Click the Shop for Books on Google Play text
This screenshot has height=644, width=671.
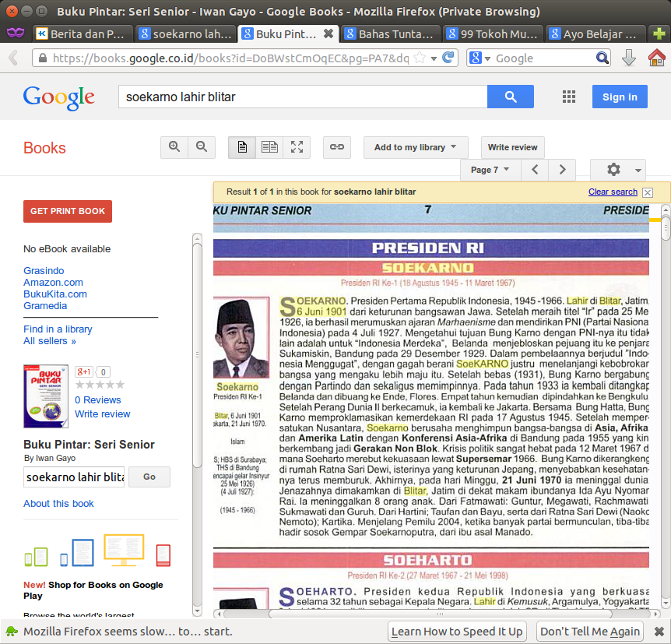click(93, 590)
